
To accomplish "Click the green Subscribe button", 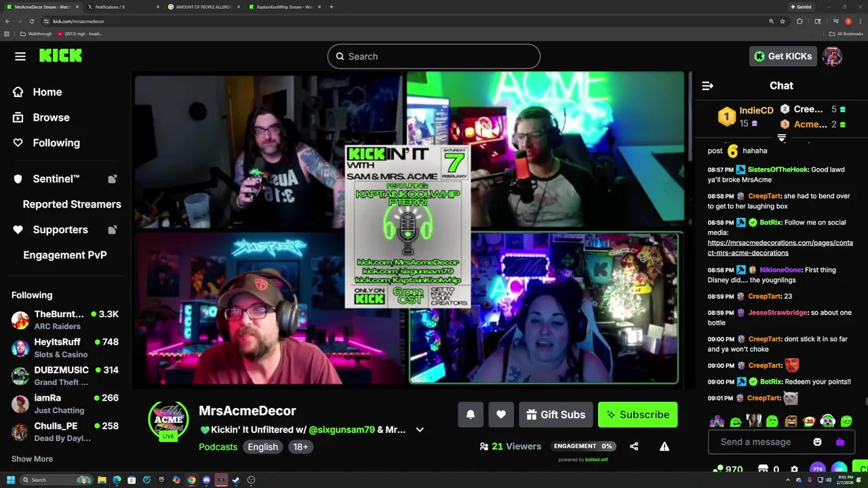I will 637,415.
